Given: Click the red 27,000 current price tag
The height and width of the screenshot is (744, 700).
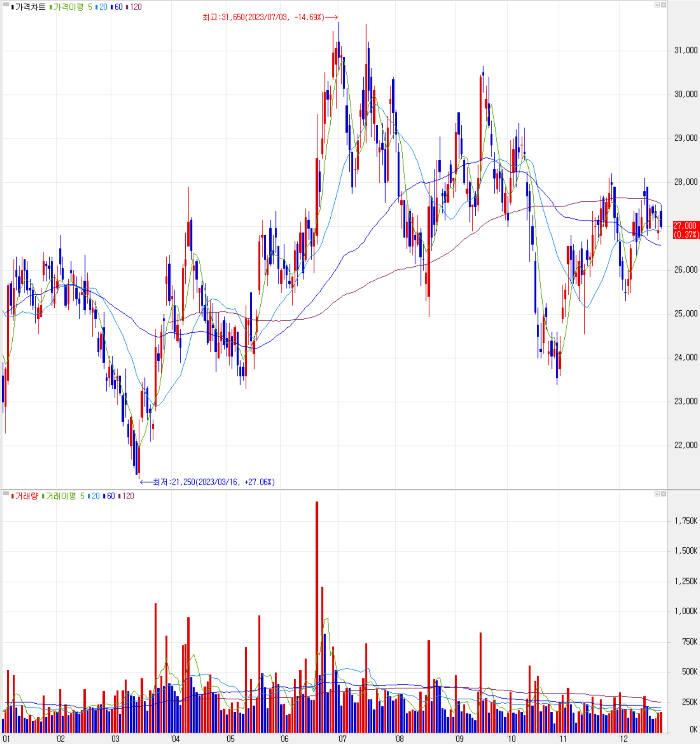Looking at the screenshot, I should click(x=686, y=230).
